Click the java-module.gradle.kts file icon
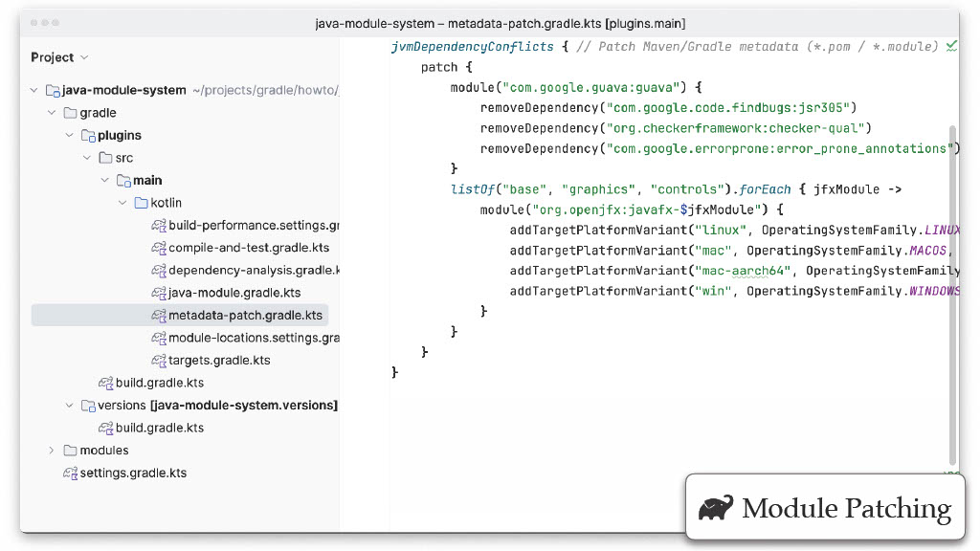980x551 pixels. pyautogui.click(x=159, y=293)
